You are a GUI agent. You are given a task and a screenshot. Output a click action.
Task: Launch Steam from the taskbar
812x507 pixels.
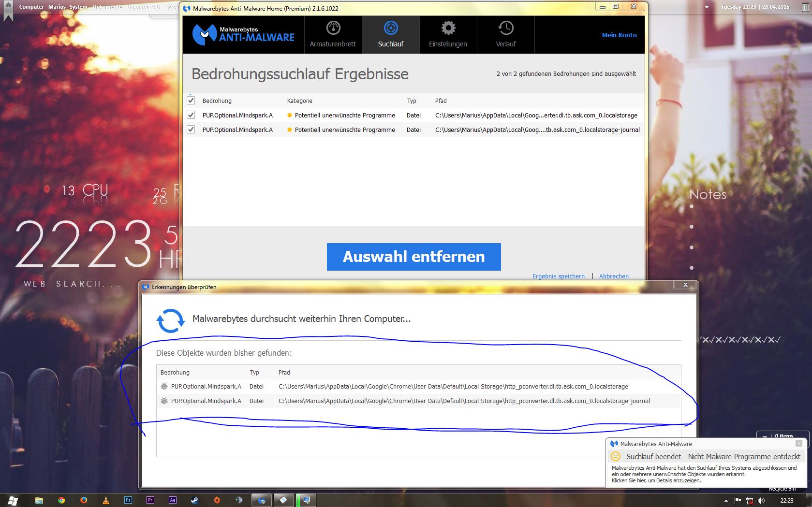coord(195,500)
